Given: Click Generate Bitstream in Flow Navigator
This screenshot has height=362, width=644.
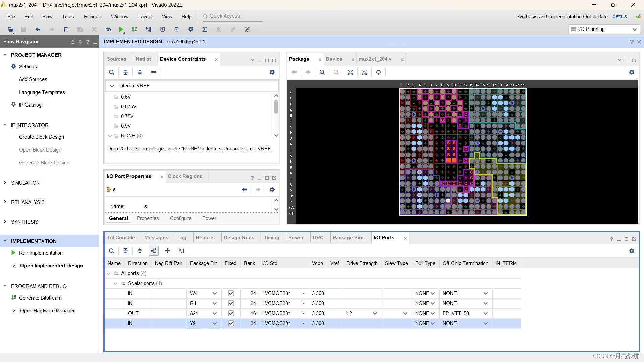Looking at the screenshot, I should [40, 298].
